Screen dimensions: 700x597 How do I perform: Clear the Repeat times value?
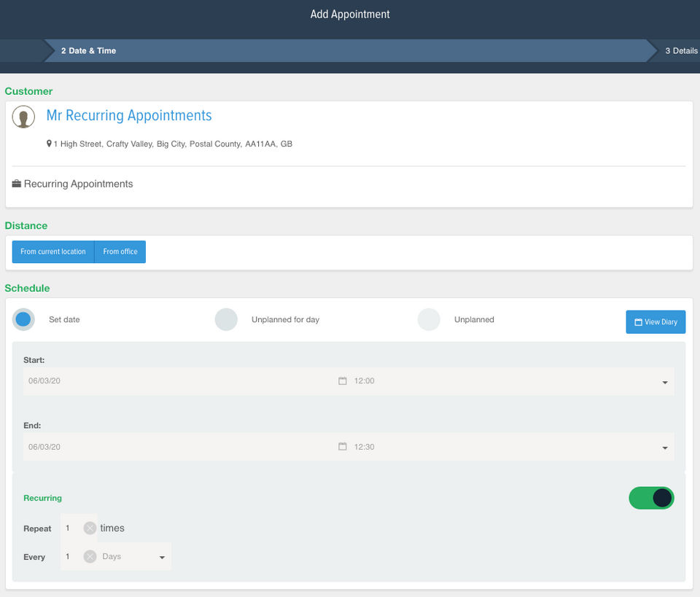point(90,528)
